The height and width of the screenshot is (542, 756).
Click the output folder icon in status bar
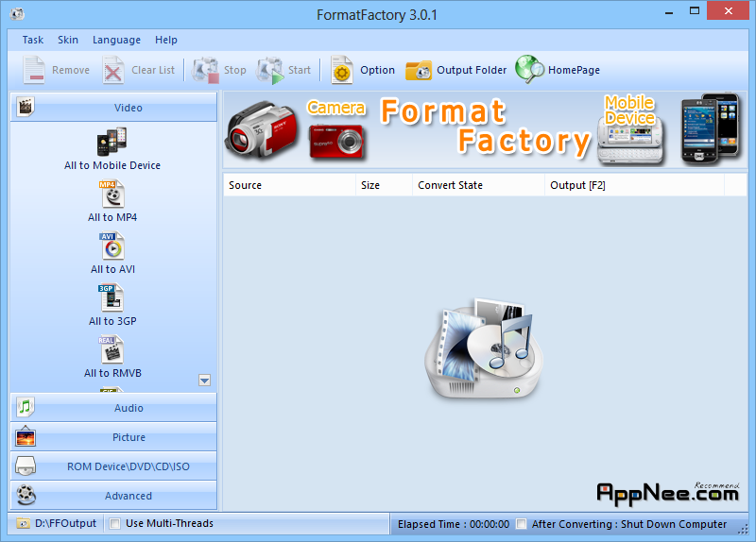pos(23,523)
